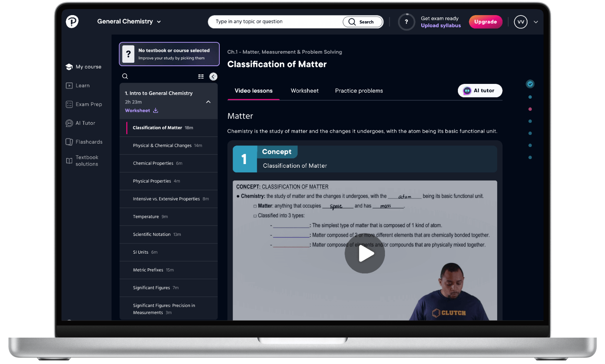Open the account menu chevron

click(536, 22)
